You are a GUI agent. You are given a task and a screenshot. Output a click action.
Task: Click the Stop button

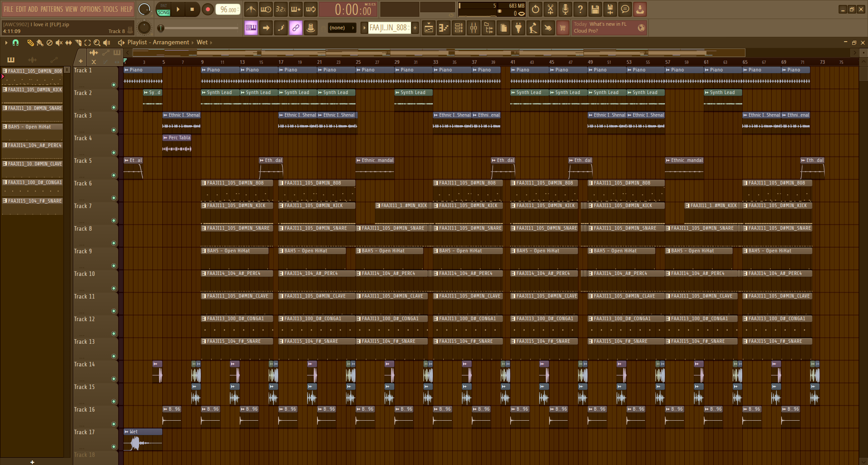click(x=192, y=9)
